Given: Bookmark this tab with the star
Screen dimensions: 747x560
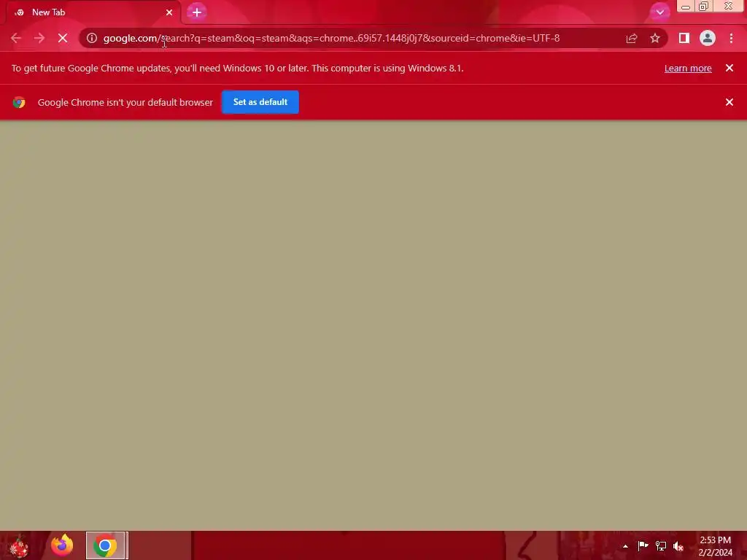Looking at the screenshot, I should pyautogui.click(x=655, y=38).
